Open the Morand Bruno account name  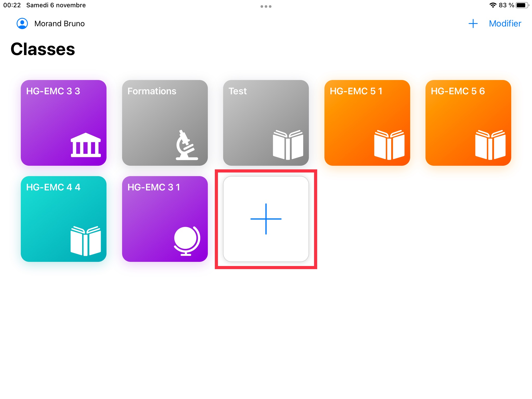click(59, 24)
